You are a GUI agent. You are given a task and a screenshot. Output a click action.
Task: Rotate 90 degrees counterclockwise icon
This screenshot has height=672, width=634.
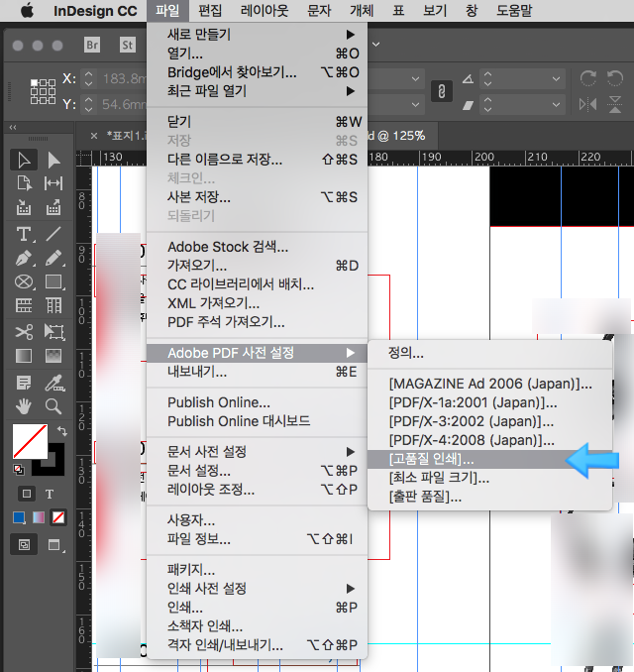point(615,78)
